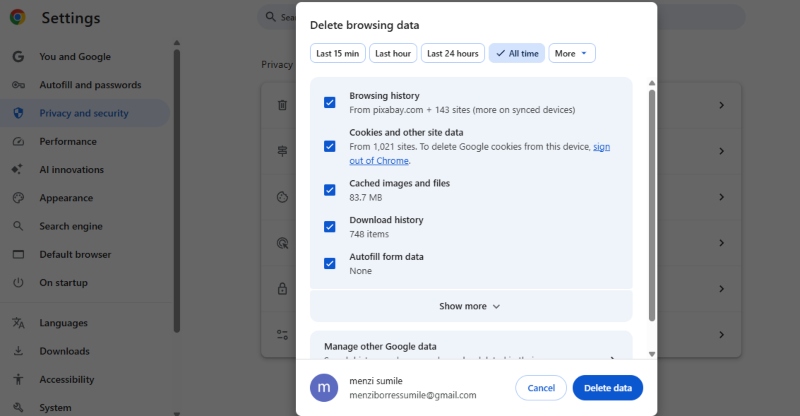Click the Cancel button
800x416 pixels.
coord(540,388)
